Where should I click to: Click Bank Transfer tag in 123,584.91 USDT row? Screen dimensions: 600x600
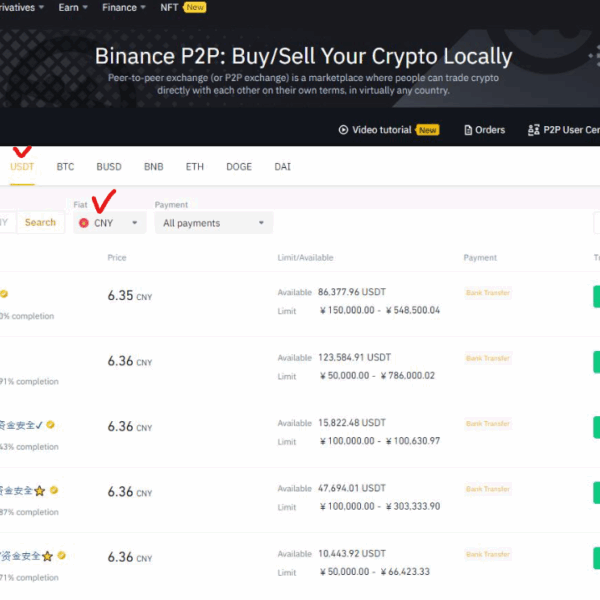(x=488, y=358)
